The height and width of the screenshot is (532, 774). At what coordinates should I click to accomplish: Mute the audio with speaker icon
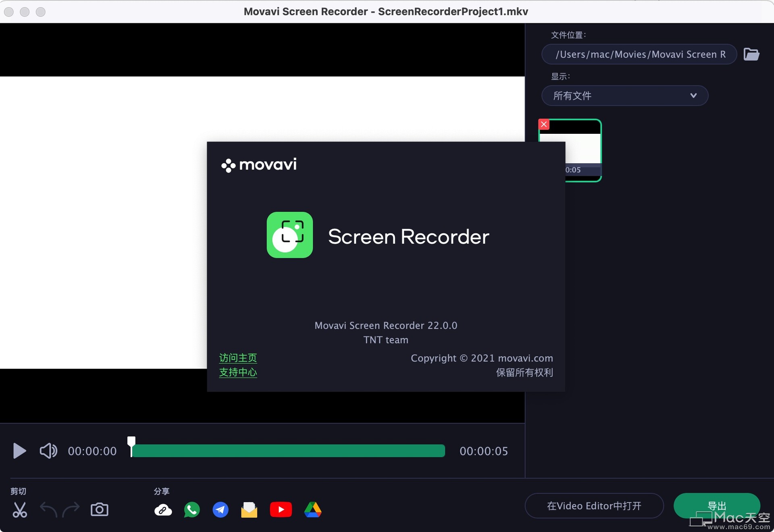[48, 451]
